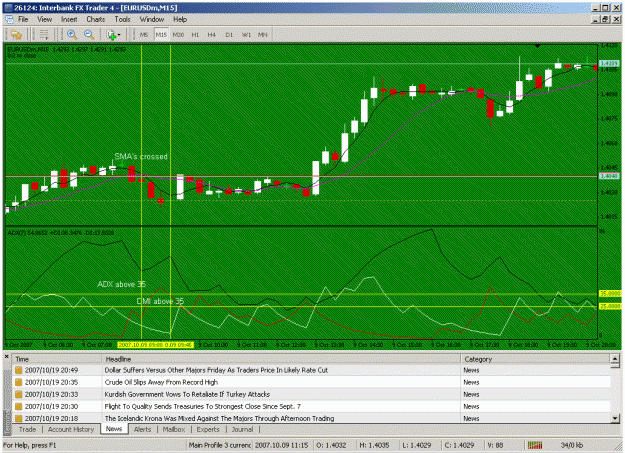Switch to the Journal tab

(242, 429)
